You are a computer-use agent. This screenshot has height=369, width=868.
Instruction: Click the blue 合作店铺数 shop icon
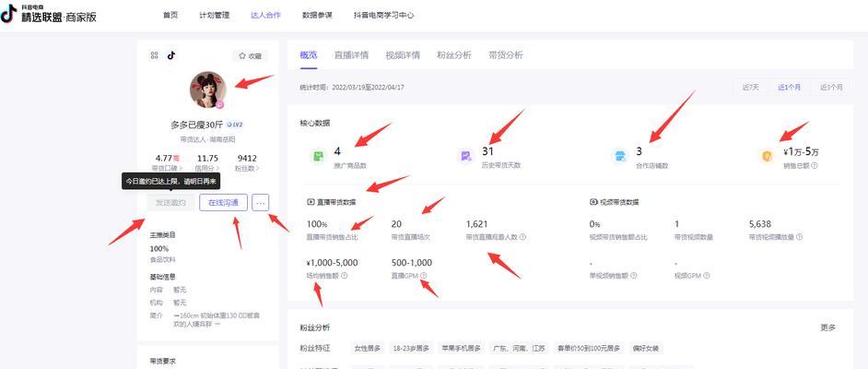619,156
